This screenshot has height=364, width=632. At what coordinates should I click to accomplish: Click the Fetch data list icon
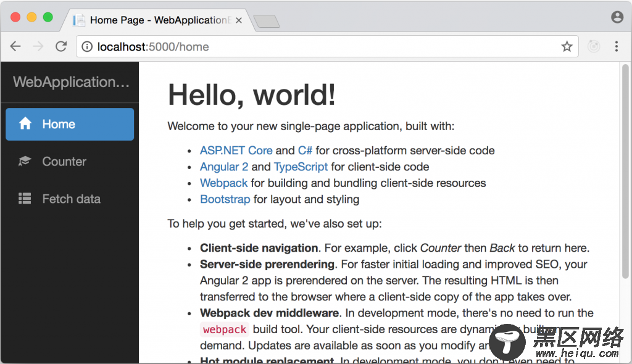point(25,198)
